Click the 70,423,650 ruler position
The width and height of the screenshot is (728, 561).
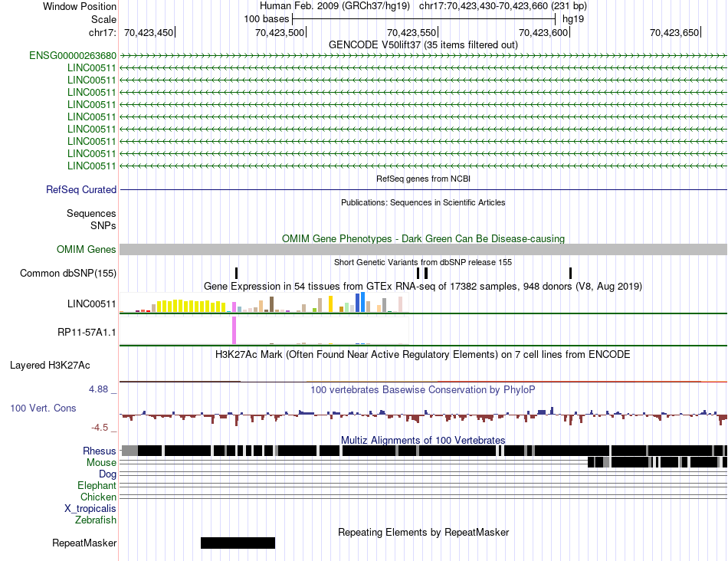click(x=674, y=32)
